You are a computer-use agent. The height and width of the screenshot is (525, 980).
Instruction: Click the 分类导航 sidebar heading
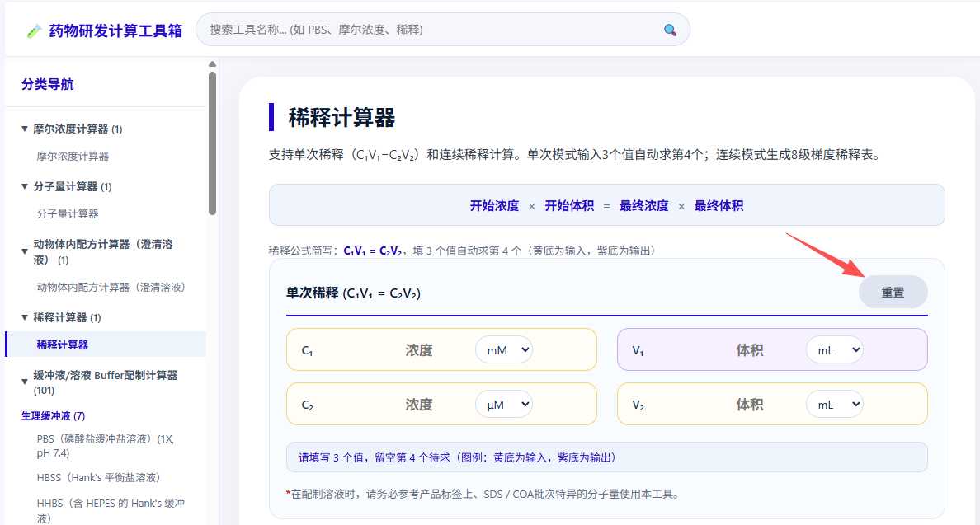point(48,84)
